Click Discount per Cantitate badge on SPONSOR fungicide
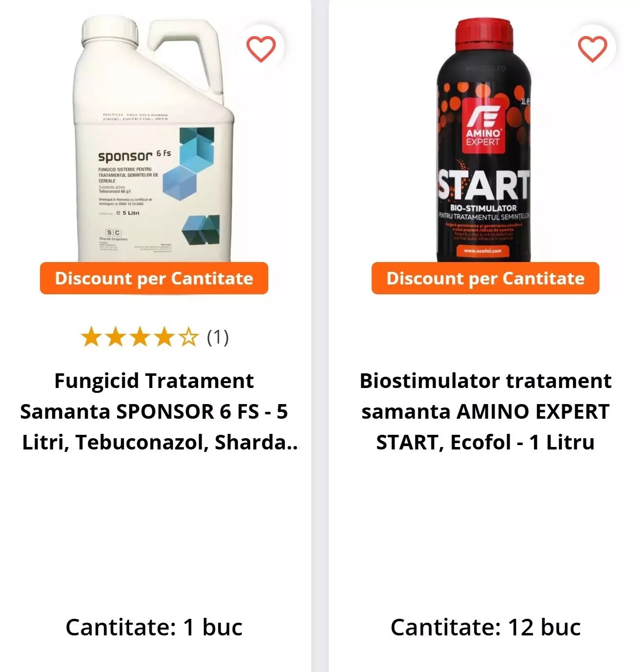638x672 pixels. point(154,278)
